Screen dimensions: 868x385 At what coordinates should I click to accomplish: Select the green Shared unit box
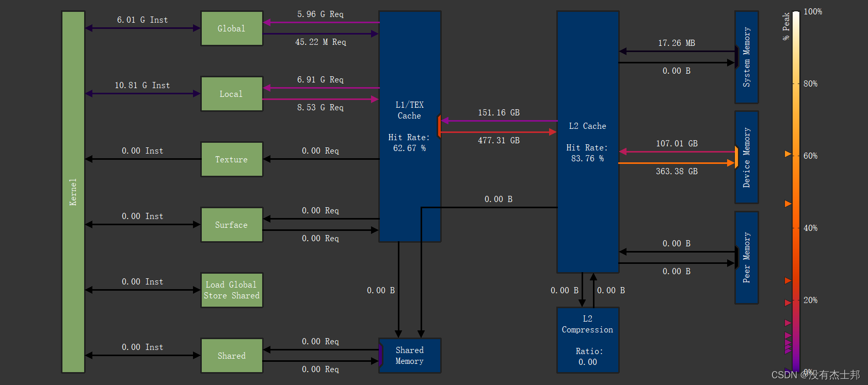click(232, 356)
